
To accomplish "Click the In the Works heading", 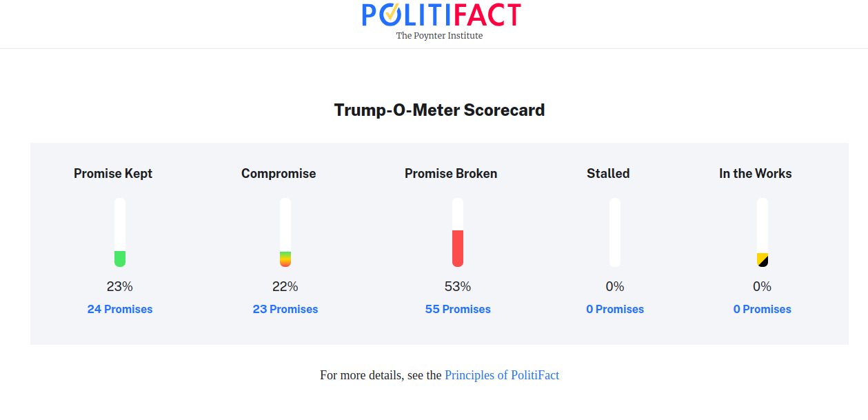I will coord(756,174).
